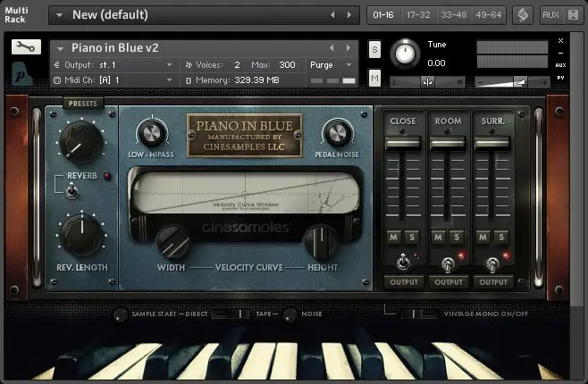
Task: Click the 'New (default)' multi name
Action: (110, 15)
